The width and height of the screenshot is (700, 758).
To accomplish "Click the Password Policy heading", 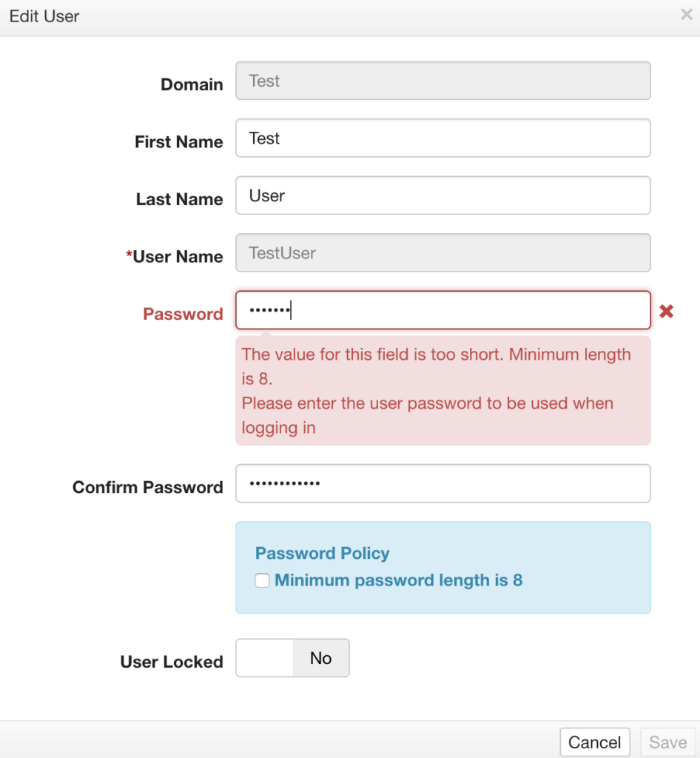I will pos(322,553).
